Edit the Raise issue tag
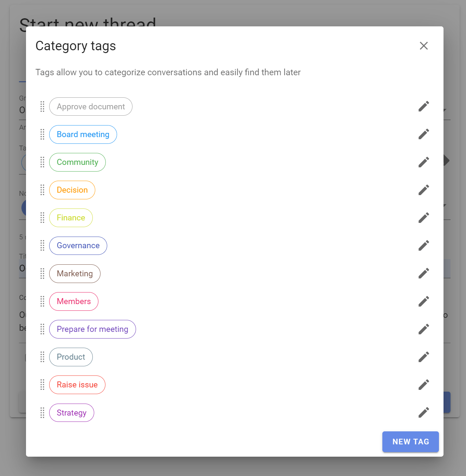This screenshot has height=476, width=466. pyautogui.click(x=423, y=385)
